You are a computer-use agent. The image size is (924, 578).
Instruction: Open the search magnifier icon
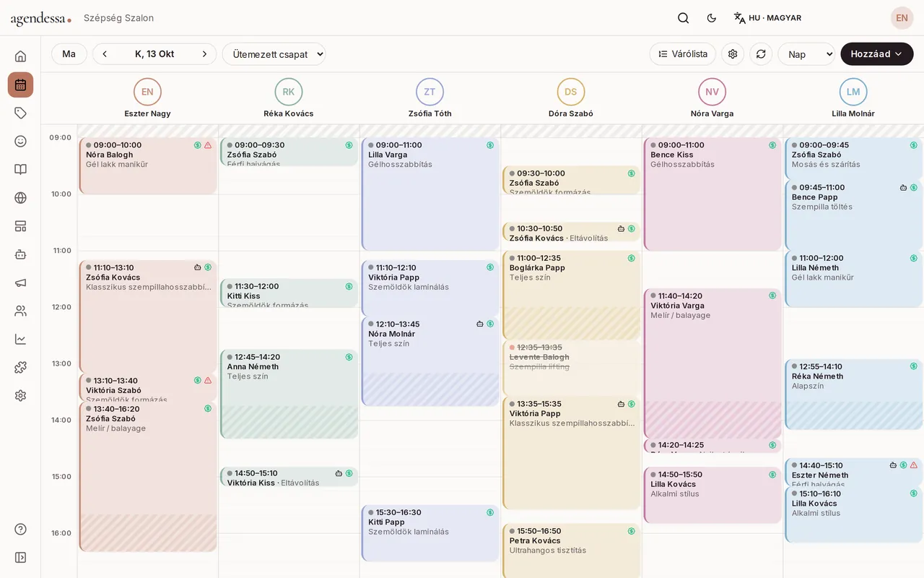[683, 18]
